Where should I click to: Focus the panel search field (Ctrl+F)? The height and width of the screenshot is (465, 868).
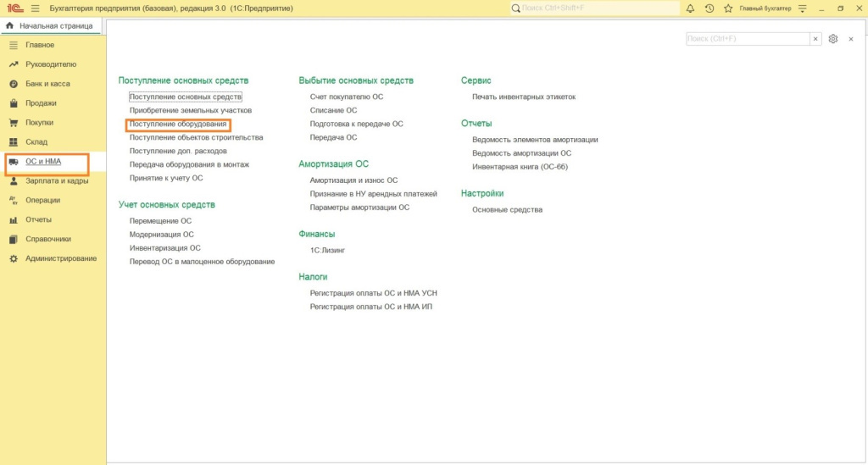pos(747,39)
